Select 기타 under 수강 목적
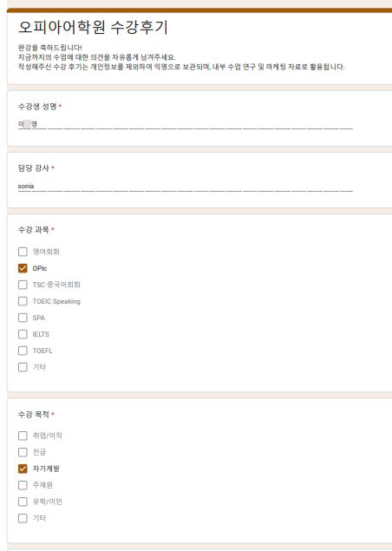The height and width of the screenshot is (551, 392). point(23,518)
